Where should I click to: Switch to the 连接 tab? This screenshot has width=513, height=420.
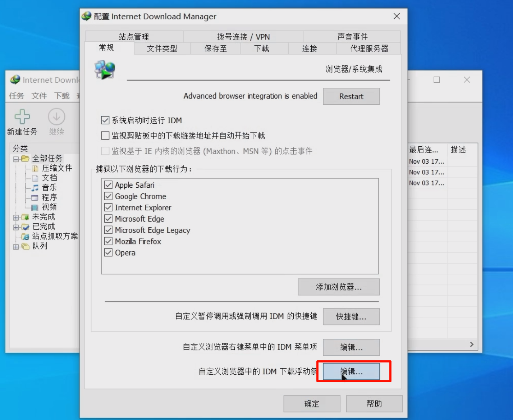(310, 49)
